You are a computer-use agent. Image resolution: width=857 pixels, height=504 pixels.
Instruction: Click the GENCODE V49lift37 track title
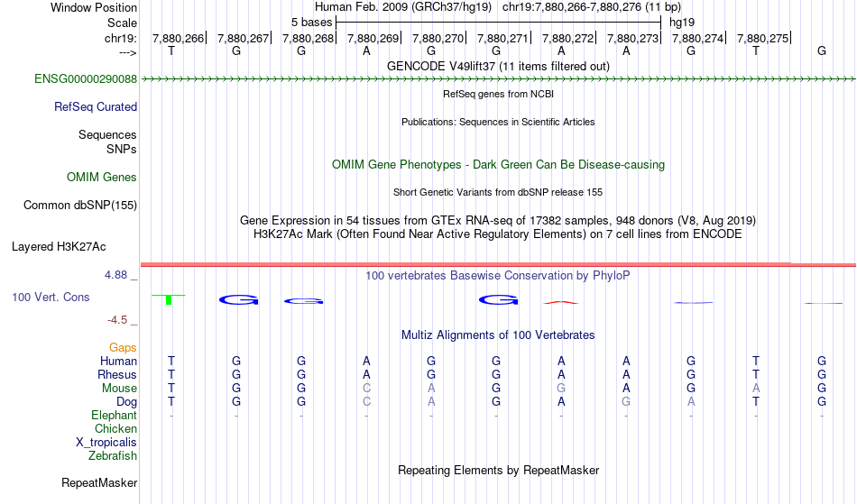(499, 67)
